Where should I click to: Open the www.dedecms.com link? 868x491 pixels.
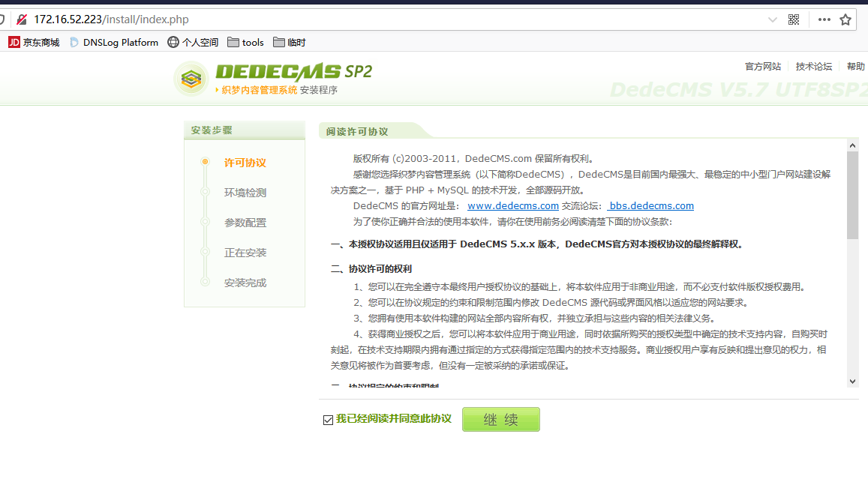(x=512, y=205)
